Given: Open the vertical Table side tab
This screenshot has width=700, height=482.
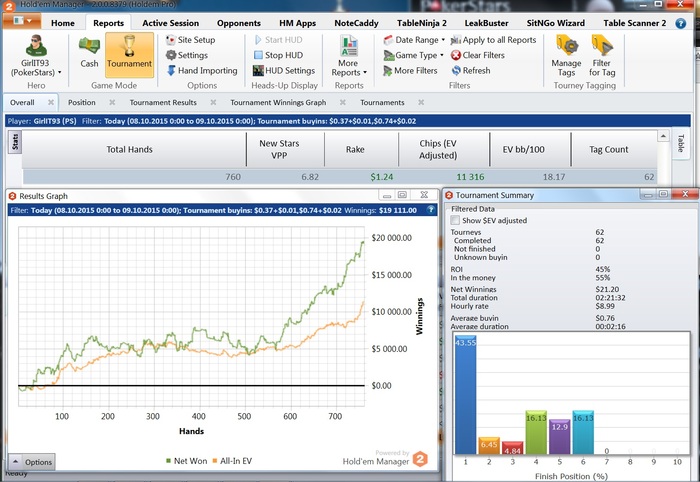Looking at the screenshot, I should click(681, 143).
